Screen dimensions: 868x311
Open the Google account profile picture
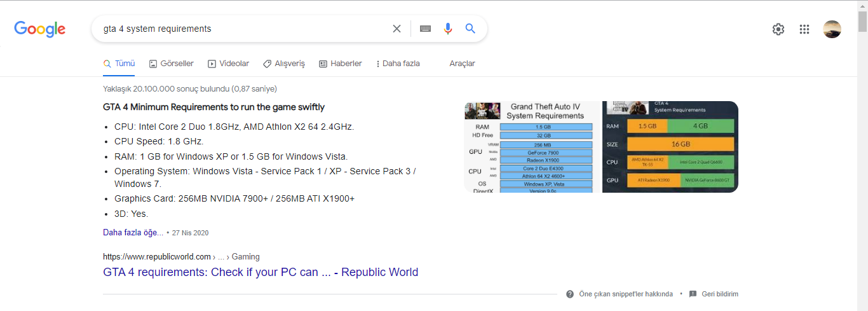(832, 29)
